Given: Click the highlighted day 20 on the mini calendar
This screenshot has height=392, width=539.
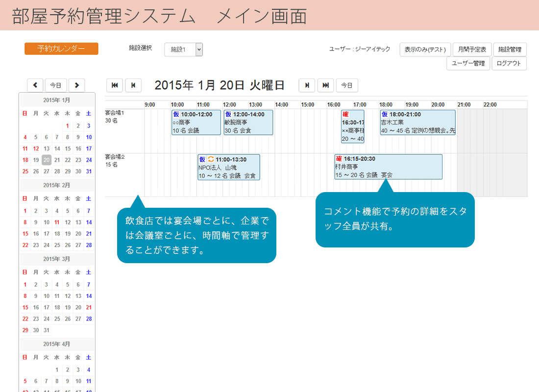Looking at the screenshot, I should pos(45,159).
